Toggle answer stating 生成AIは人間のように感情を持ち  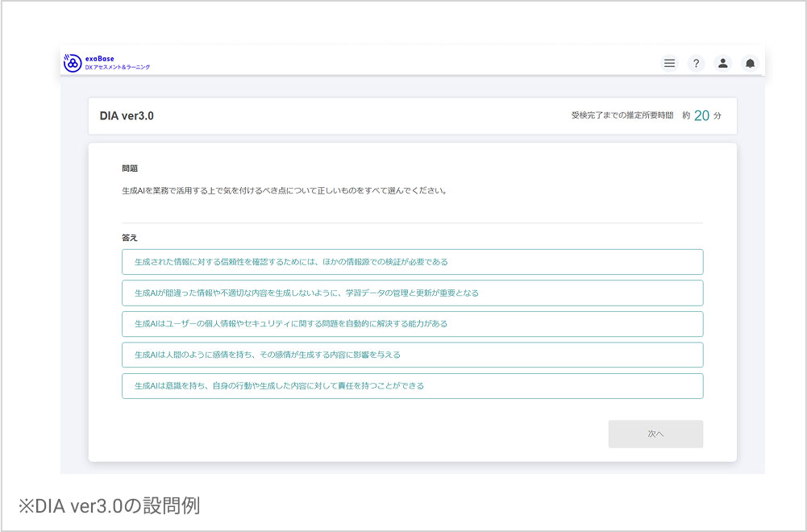(412, 355)
